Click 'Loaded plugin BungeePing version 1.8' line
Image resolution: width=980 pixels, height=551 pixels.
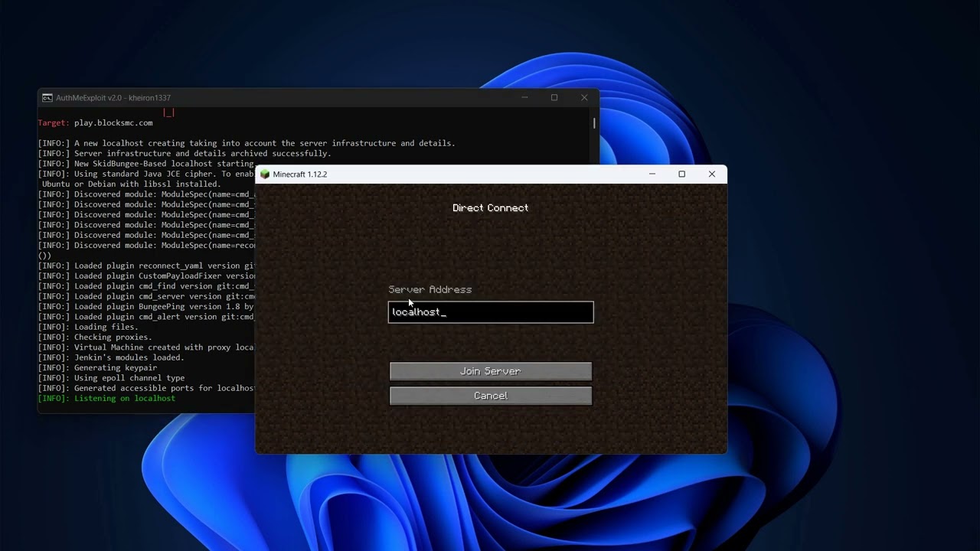[146, 307]
